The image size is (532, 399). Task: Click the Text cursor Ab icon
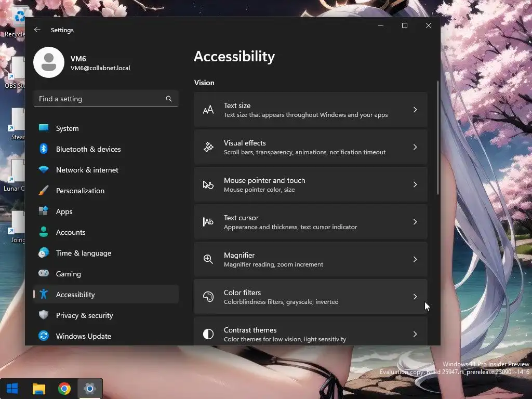[208, 222]
